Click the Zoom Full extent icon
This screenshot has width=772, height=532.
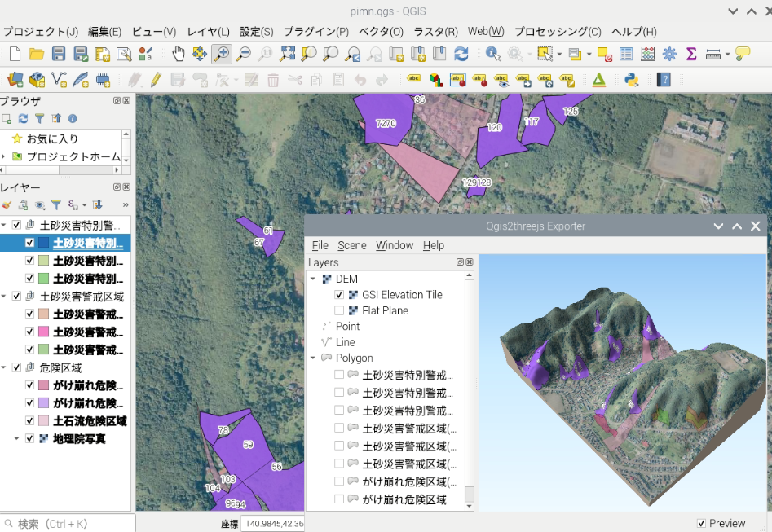coord(287,55)
